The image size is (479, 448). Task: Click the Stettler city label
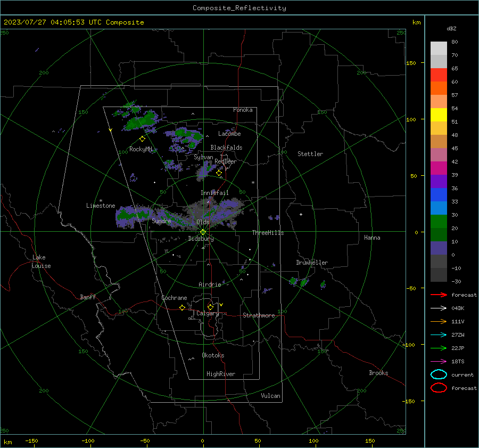click(310, 154)
